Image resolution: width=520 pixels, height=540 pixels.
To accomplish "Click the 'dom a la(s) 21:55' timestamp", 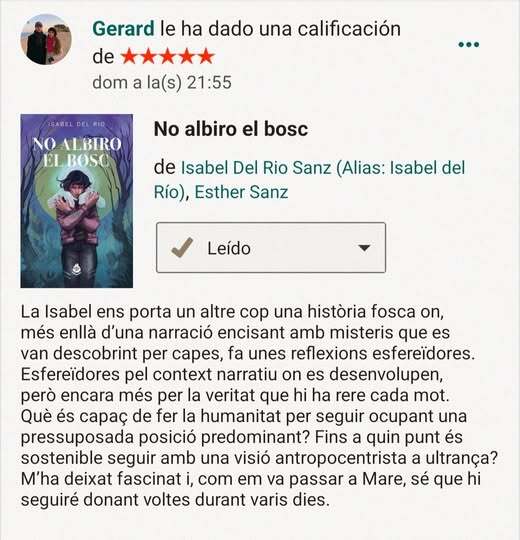I will pos(162,83).
